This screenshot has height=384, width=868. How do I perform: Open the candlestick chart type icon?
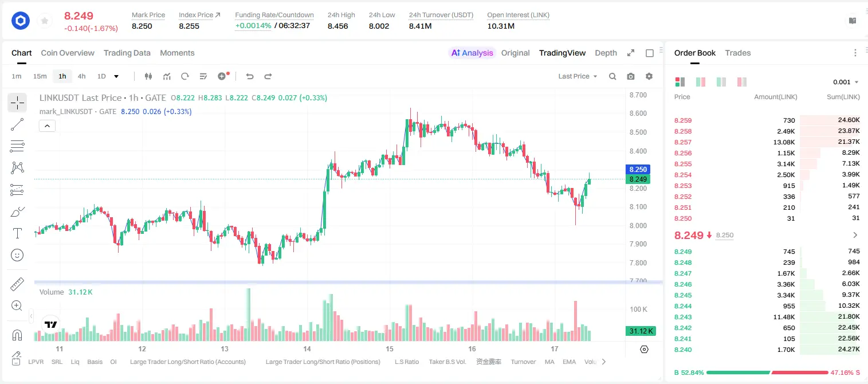click(148, 76)
